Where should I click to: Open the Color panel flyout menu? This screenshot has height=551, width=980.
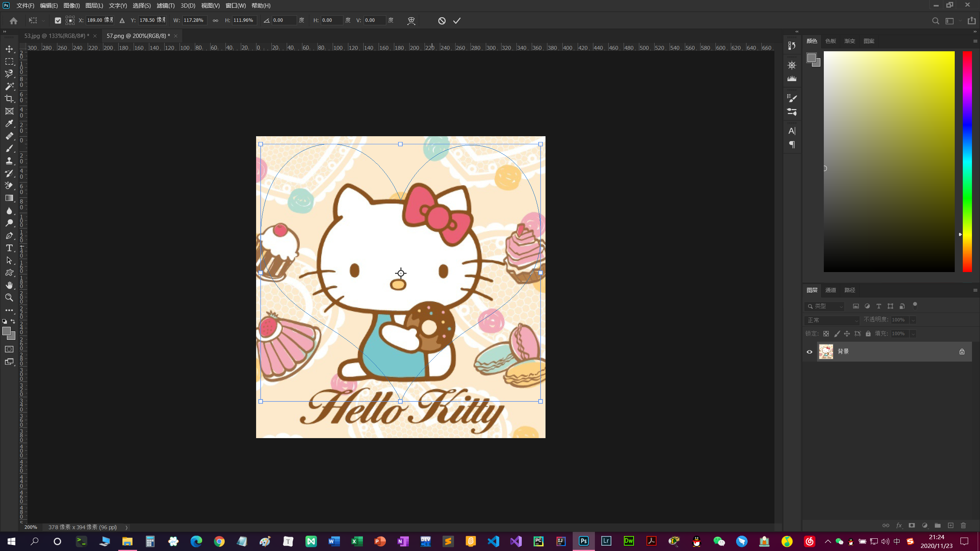[975, 41]
